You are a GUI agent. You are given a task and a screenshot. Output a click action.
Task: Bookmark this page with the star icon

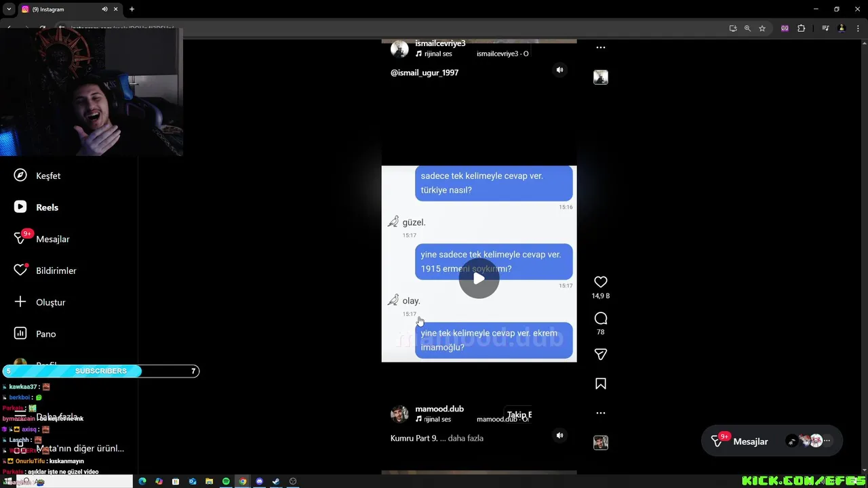tap(762, 28)
